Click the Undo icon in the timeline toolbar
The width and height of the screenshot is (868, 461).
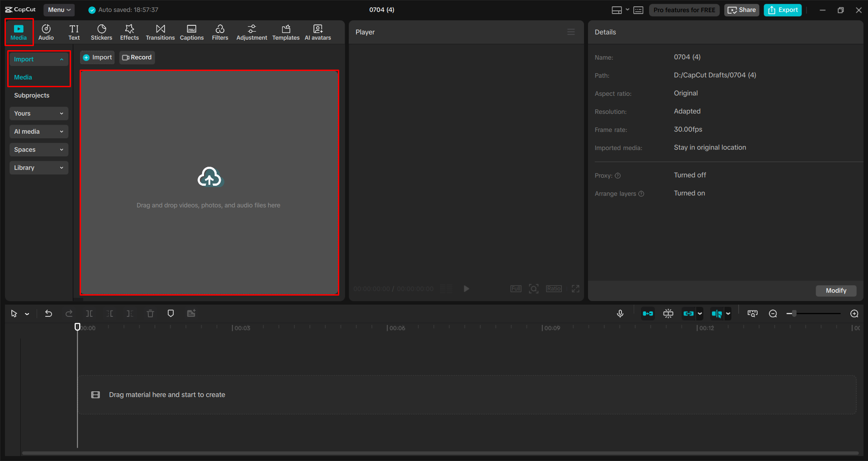click(48, 313)
